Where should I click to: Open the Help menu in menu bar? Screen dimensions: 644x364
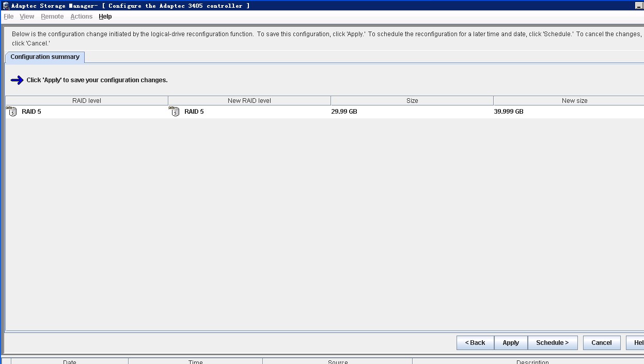point(105,17)
